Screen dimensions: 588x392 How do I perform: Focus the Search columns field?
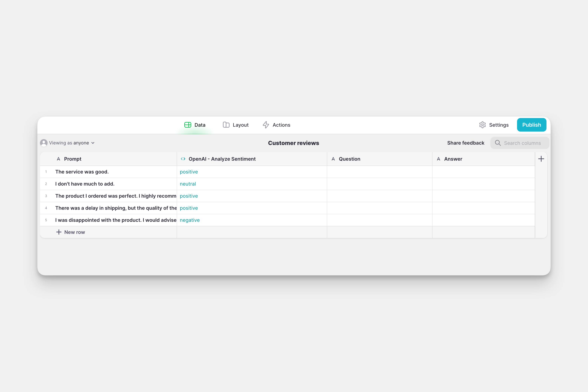pyautogui.click(x=522, y=143)
